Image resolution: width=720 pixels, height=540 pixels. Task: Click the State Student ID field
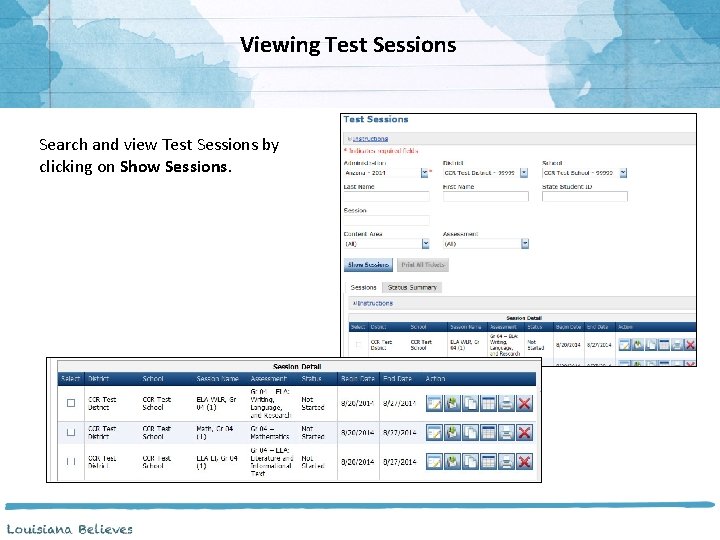585,197
